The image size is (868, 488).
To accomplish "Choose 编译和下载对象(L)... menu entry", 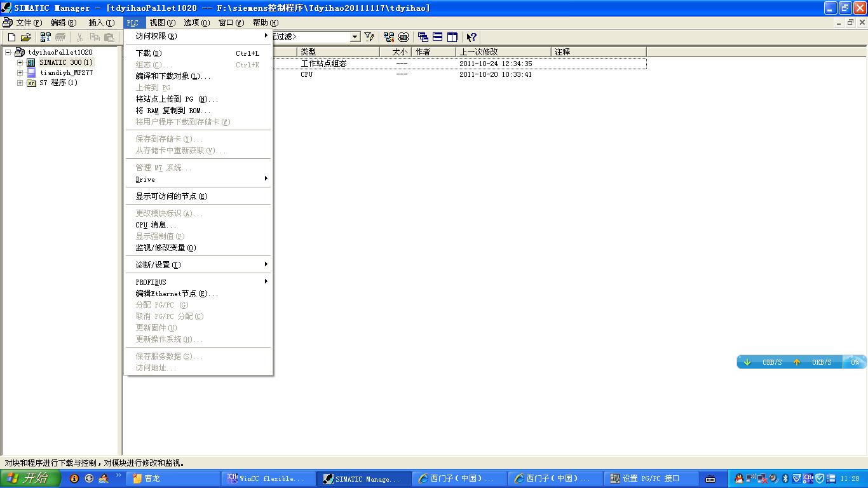I will [199, 76].
